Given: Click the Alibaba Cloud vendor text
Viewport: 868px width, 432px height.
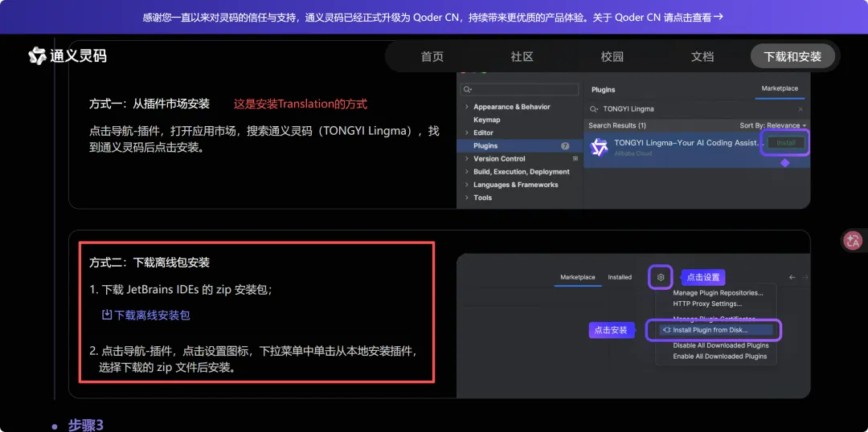Looking at the screenshot, I should point(633,153).
